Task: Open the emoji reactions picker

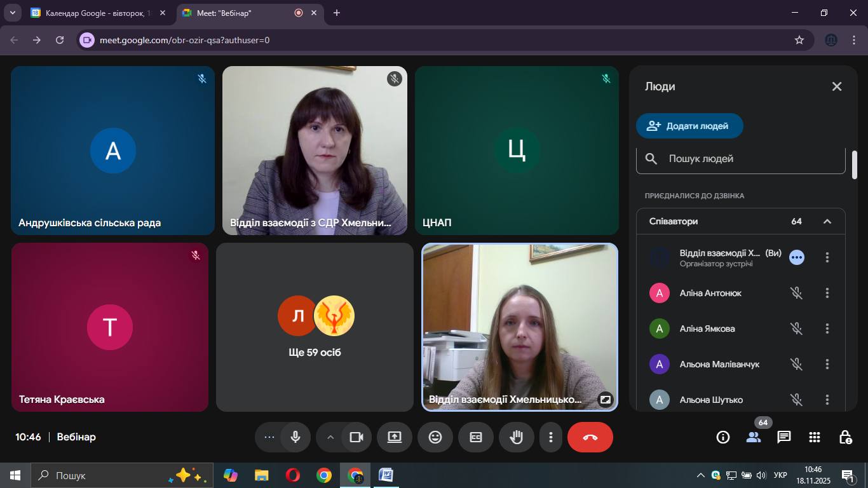Action: point(435,437)
